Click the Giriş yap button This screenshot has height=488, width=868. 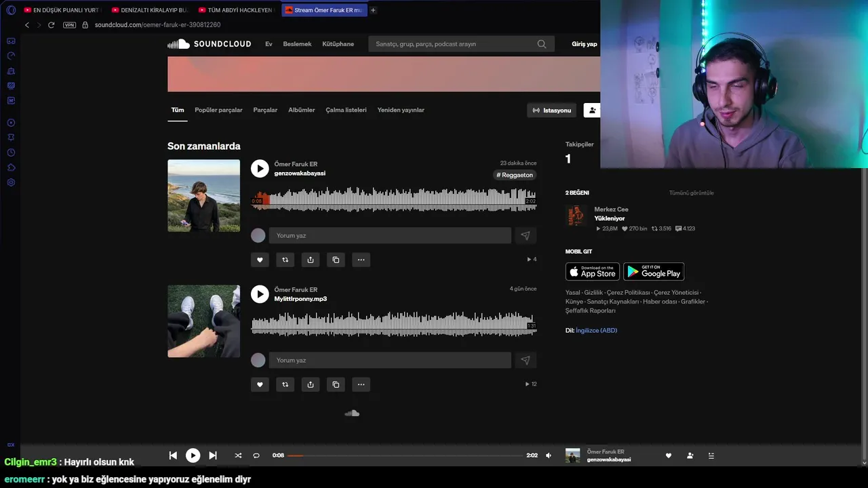[x=585, y=44]
